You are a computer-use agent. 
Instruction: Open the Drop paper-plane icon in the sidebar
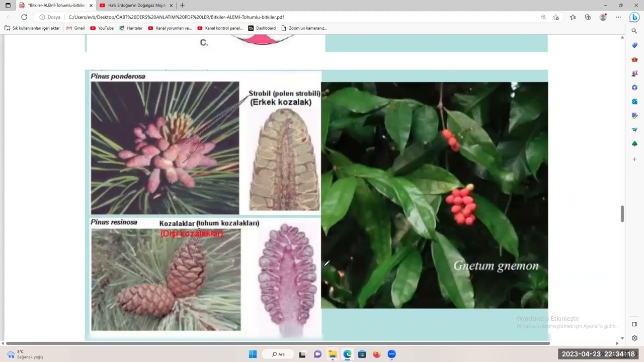(x=634, y=130)
